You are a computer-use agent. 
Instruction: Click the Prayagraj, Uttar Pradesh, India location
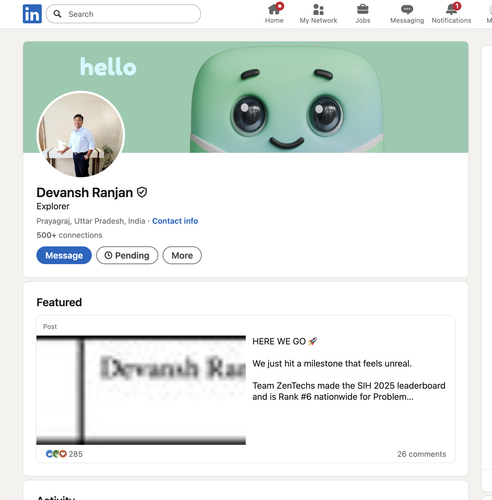[91, 221]
